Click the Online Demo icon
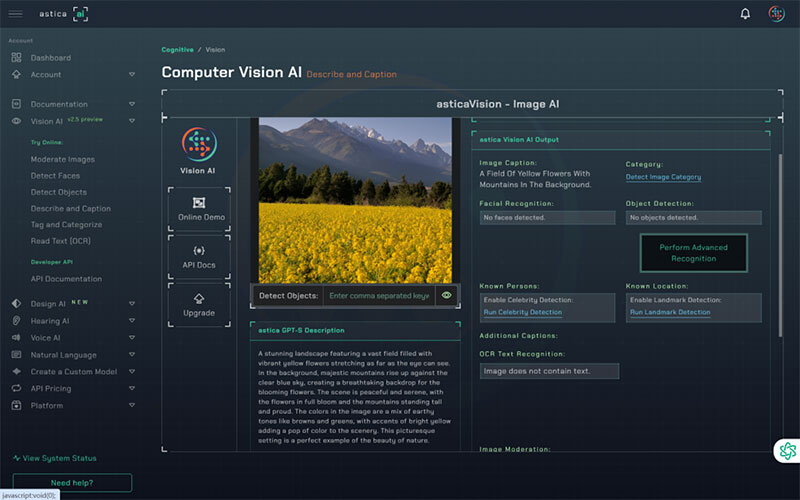The image size is (800, 500). click(x=199, y=203)
